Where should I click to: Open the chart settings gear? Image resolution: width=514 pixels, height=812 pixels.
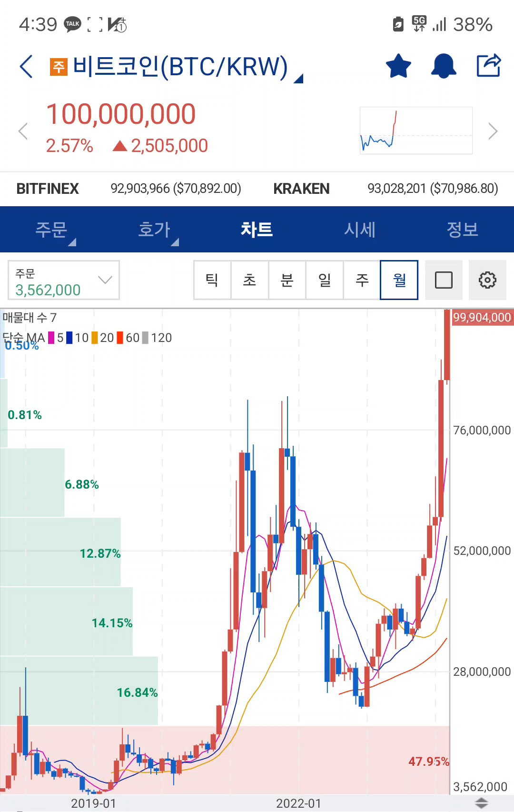(x=487, y=280)
